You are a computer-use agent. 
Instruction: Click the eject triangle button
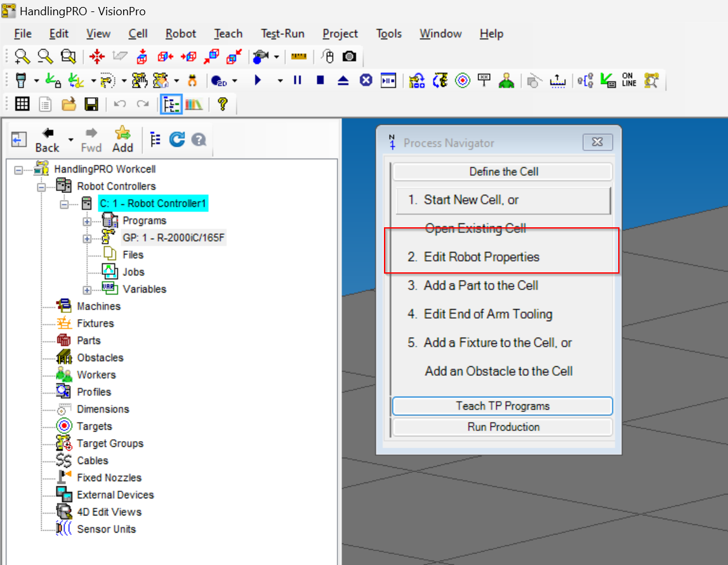(343, 81)
